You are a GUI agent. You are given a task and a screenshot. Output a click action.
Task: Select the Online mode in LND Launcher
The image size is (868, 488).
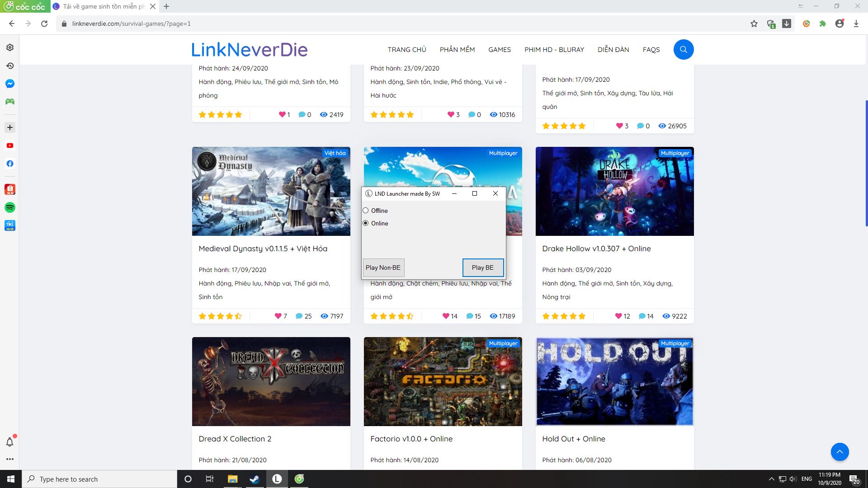click(365, 223)
